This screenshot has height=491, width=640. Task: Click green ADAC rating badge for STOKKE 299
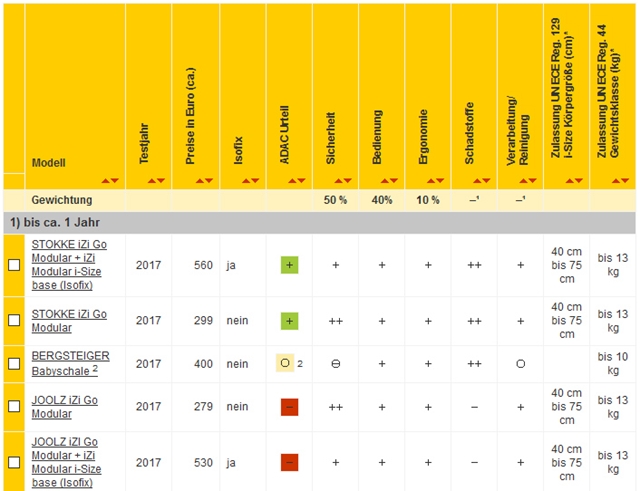click(289, 321)
